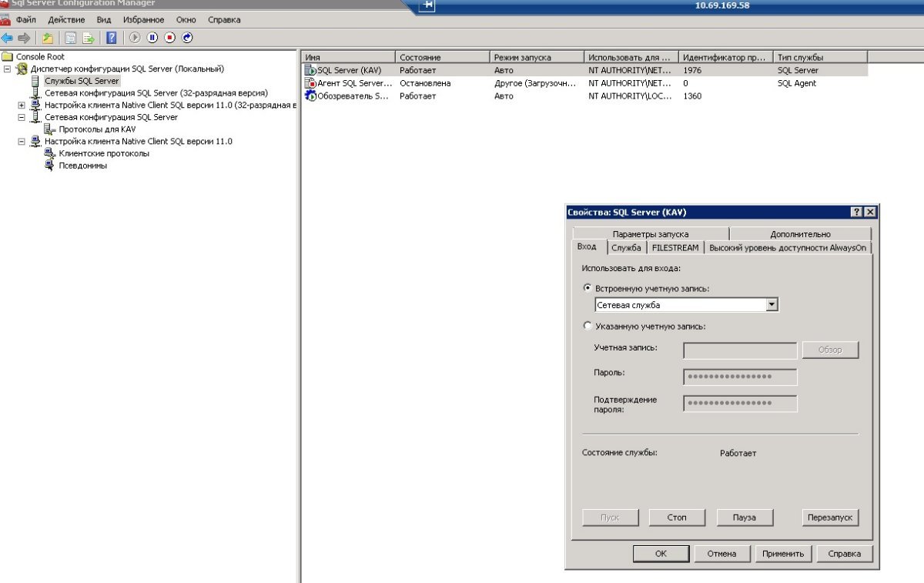Select Протоколы для KAV tree item
The width and height of the screenshot is (924, 583).
[x=97, y=129]
